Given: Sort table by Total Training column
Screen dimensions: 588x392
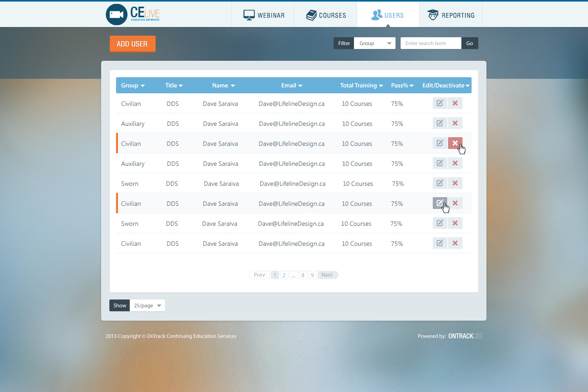Looking at the screenshot, I should pos(361,85).
